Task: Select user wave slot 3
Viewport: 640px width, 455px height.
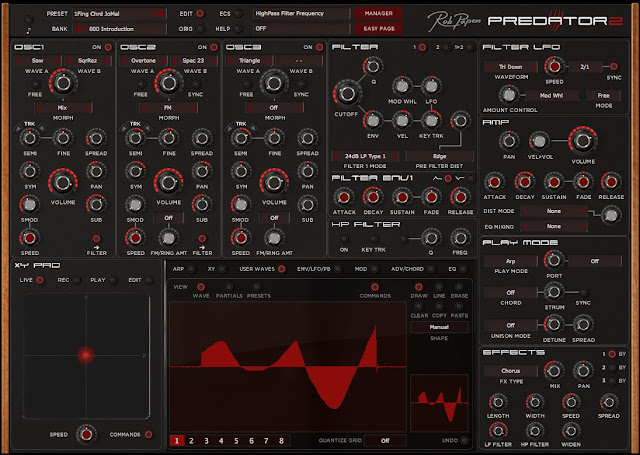Action: coord(206,441)
